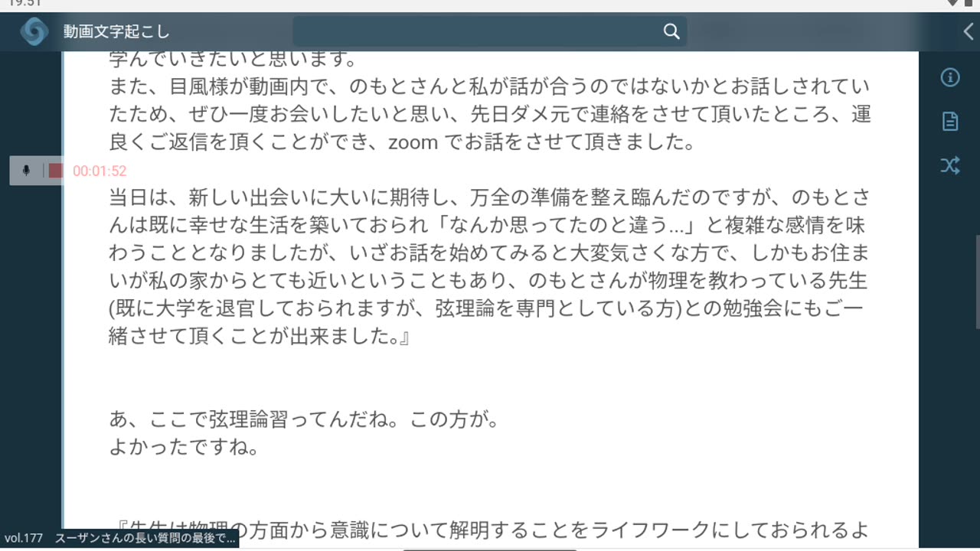Screen dimensions: 980x551
Task: Click the line あ、ここで弦理論習ってんだね
Action: tap(304, 419)
